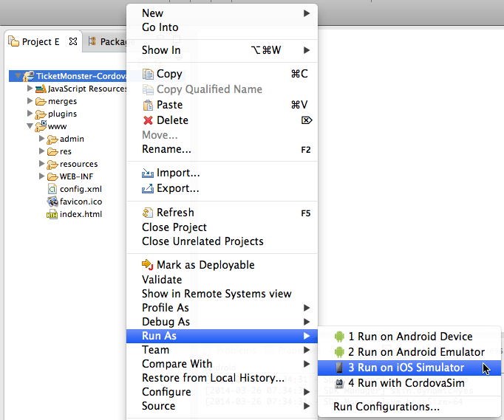This screenshot has height=420, width=504.
Task: Click the red Delete X icon
Action: [148, 120]
